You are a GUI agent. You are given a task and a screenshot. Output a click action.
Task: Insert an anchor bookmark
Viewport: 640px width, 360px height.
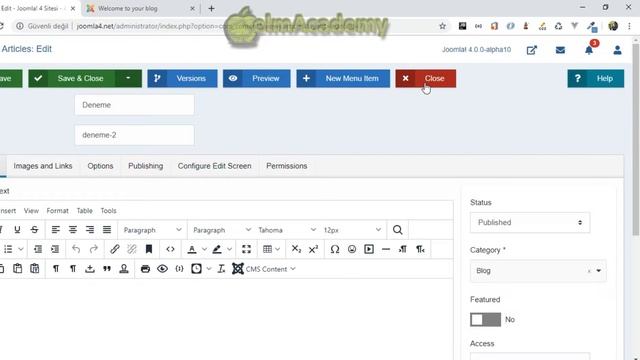149,249
